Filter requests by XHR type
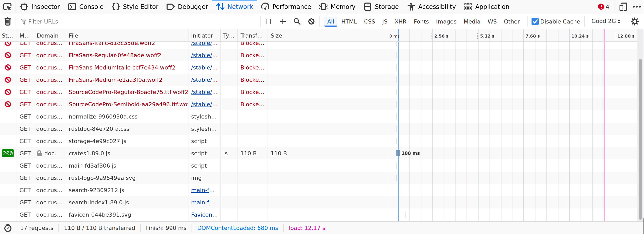 400,21
